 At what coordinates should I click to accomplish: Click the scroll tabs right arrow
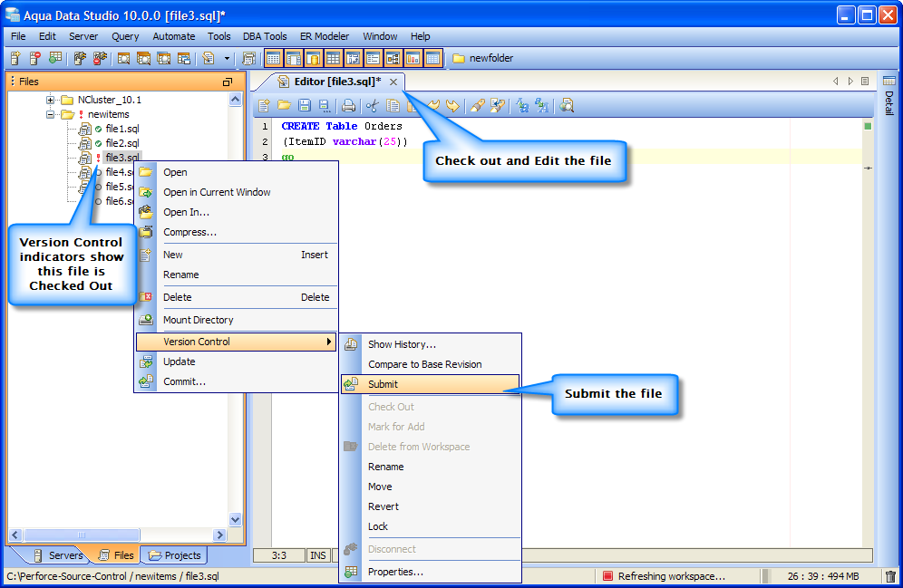tap(850, 82)
